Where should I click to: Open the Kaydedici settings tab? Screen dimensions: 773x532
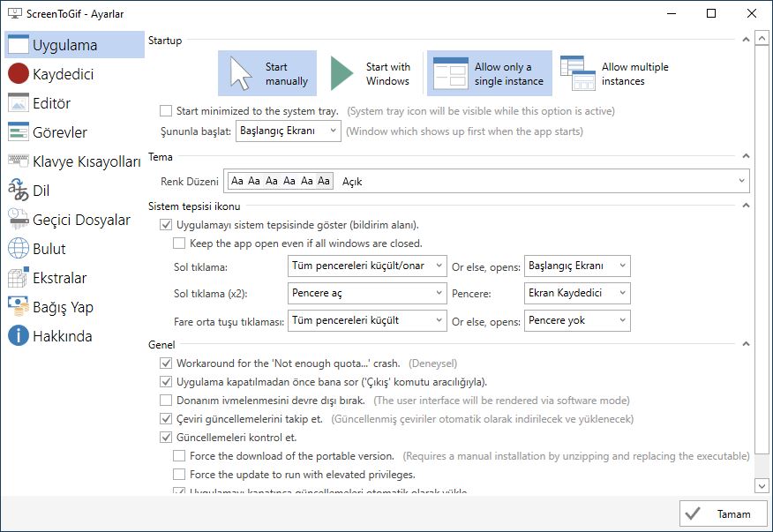pos(74,73)
